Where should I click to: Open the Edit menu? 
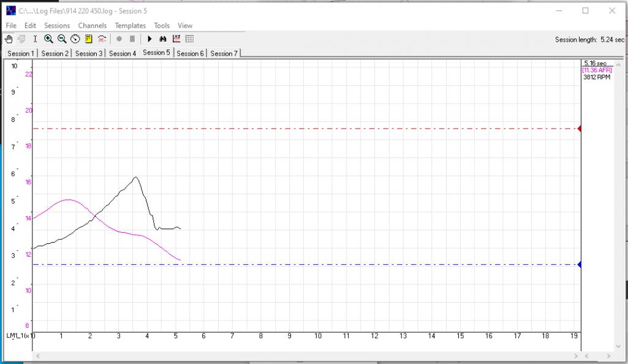tap(30, 25)
